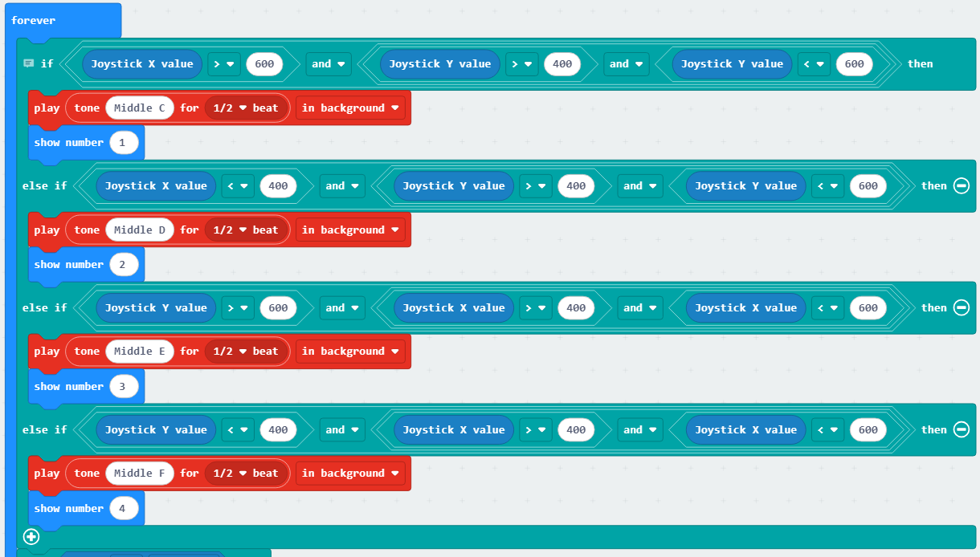Open second 'and' dropdown in else-if above Middle E
Screen dimensions: 980x557
[x=640, y=308]
